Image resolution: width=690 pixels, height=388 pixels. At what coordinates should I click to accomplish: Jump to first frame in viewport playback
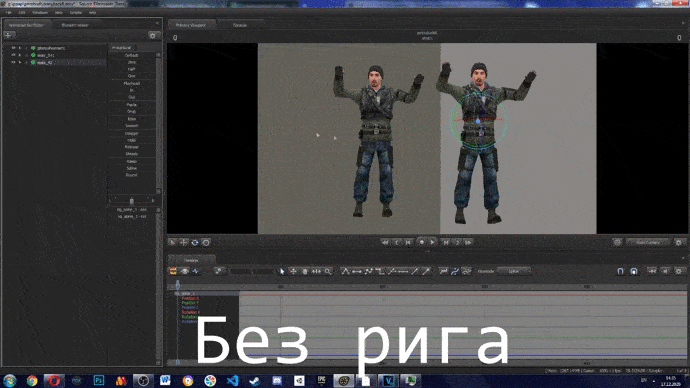385,242
